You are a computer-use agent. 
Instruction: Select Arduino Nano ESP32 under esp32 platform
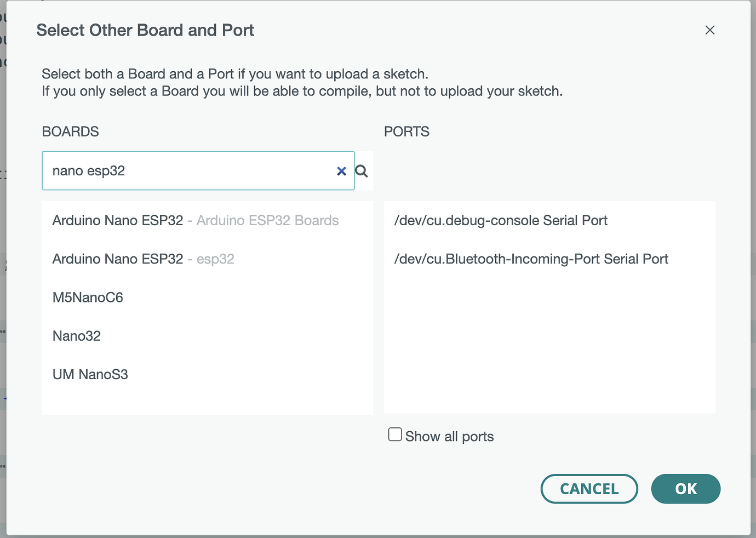143,259
